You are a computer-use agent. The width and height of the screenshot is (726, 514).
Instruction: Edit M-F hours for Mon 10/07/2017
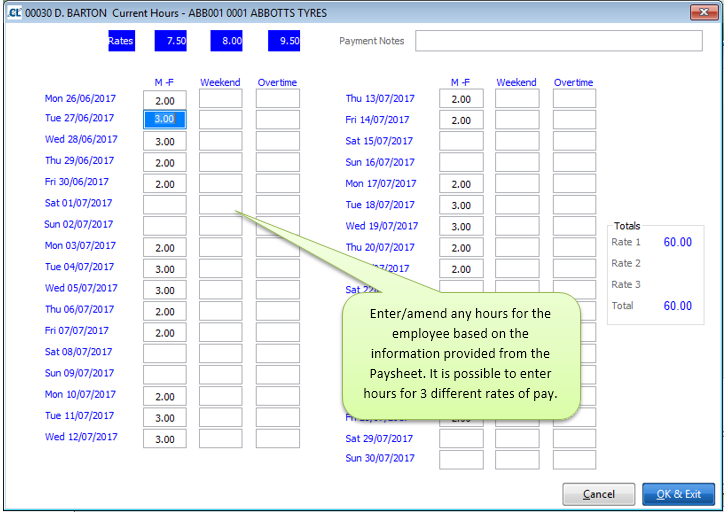tap(165, 396)
